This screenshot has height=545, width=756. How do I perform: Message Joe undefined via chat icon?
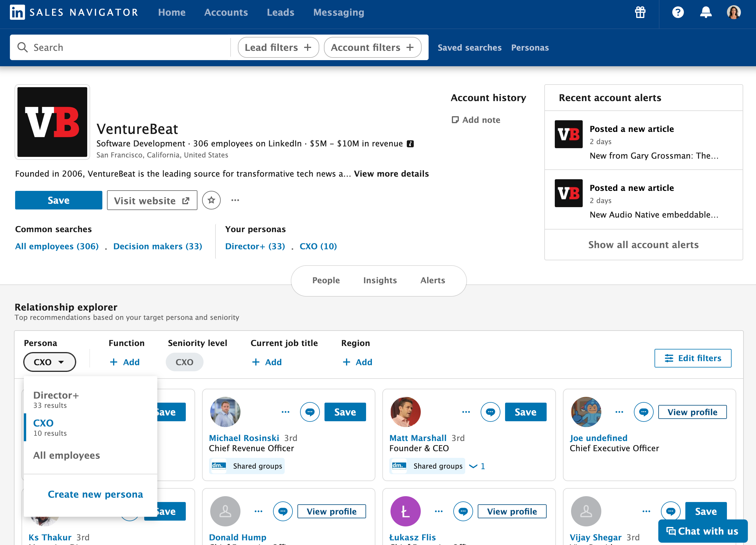[643, 412]
